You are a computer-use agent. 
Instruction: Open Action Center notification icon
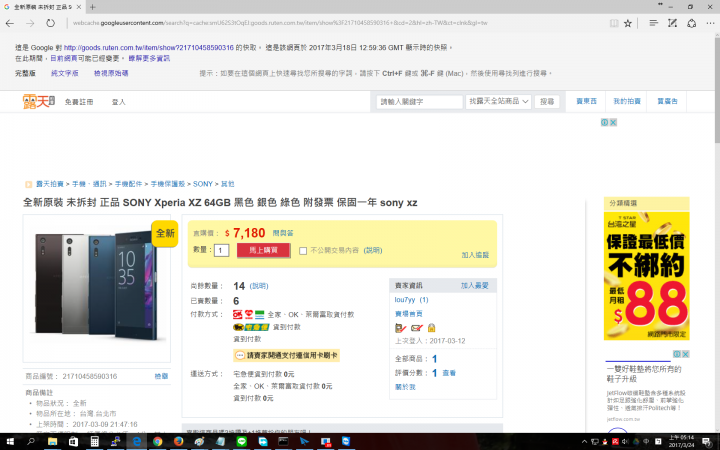click(x=707, y=442)
